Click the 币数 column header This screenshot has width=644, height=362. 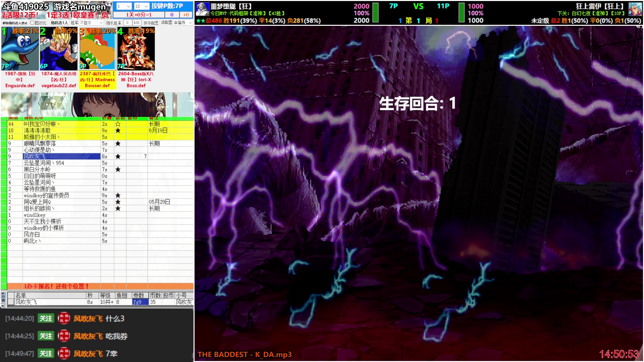155,295
